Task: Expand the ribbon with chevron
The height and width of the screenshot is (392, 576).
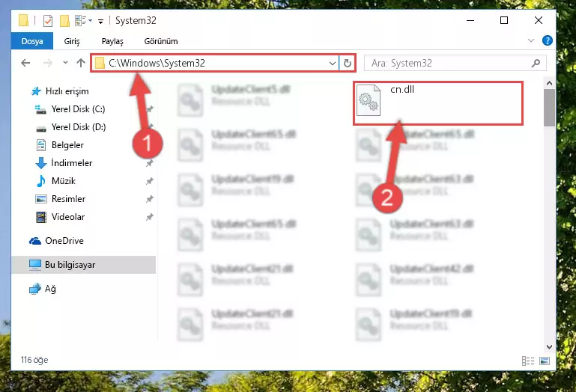Action: click(x=531, y=40)
